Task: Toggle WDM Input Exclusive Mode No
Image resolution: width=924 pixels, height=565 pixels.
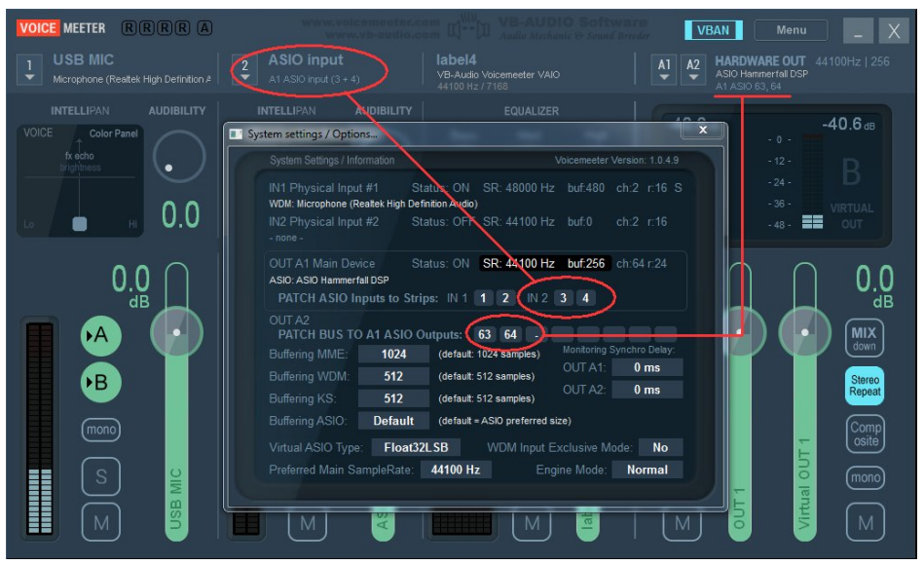Action: [660, 448]
